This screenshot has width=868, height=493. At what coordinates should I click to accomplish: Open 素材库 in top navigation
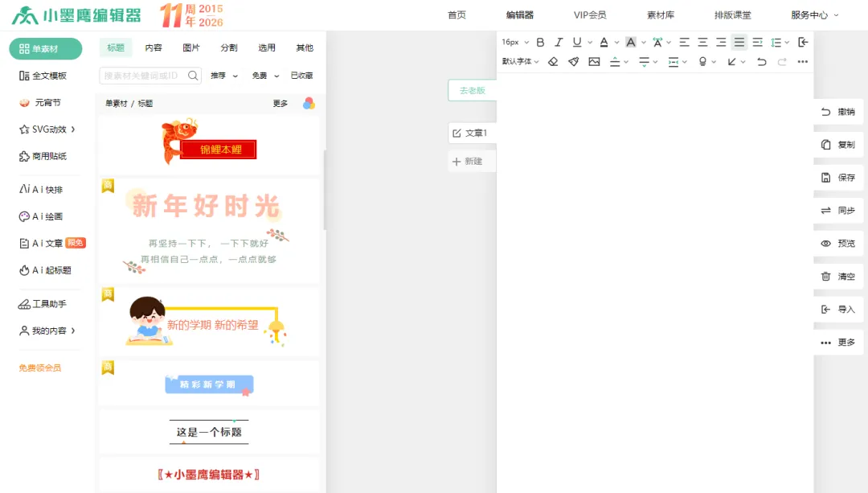pyautogui.click(x=661, y=15)
